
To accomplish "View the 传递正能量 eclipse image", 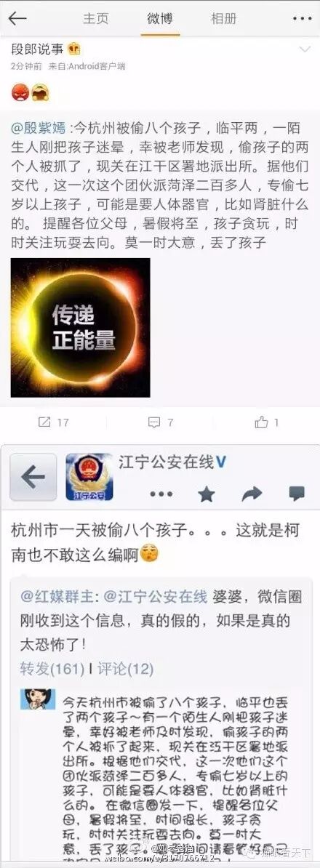I will [x=80, y=327].
